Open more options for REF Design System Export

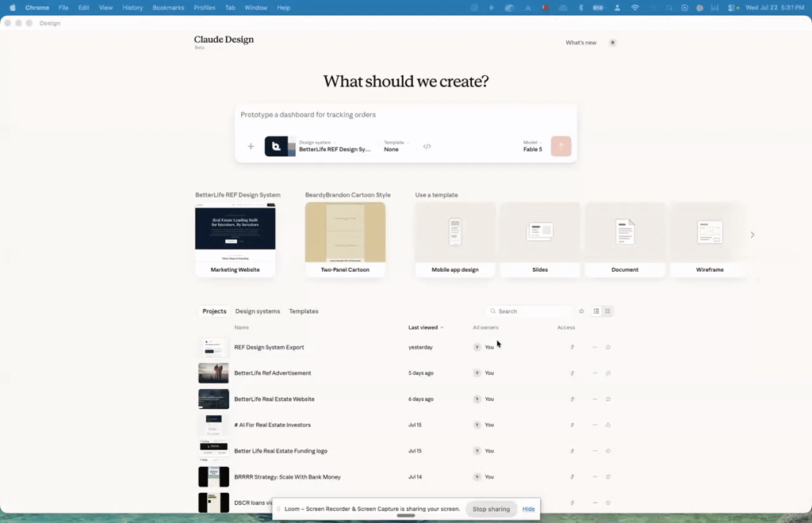(x=595, y=347)
